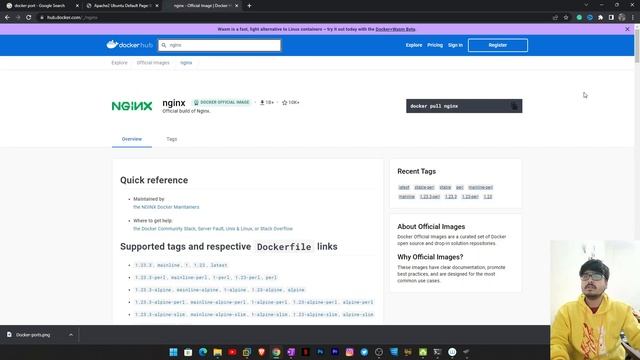Click the Register button
This screenshot has width=640, height=360.
498,45
